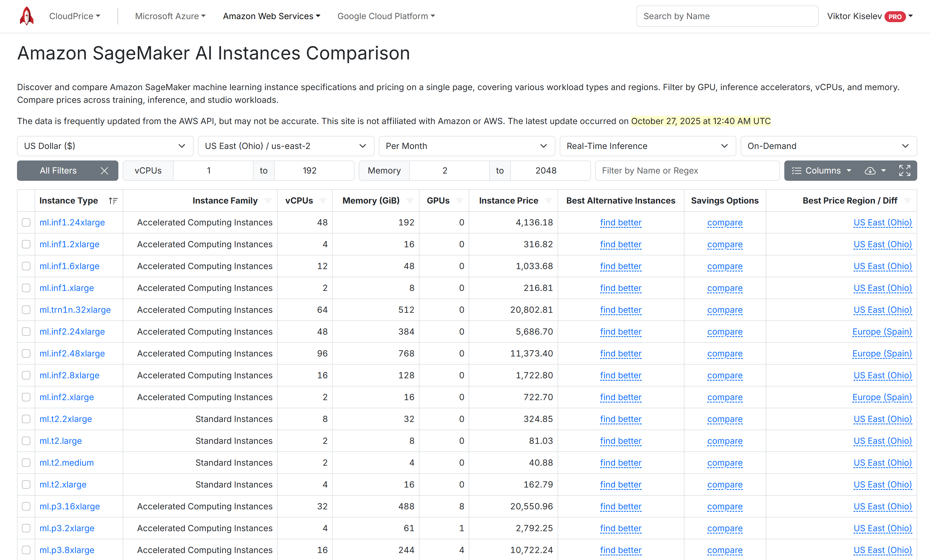Open the US Dollar currency dropdown

click(x=105, y=146)
